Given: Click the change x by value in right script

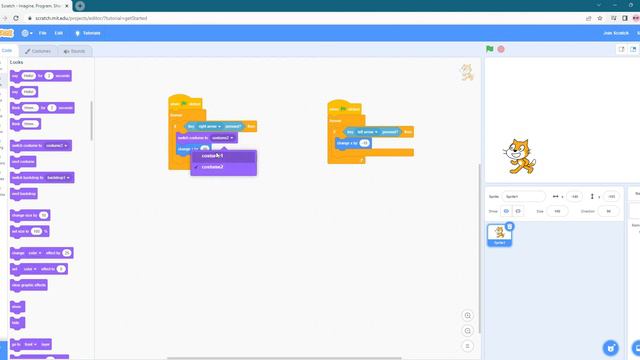Looking at the screenshot, I should click(364, 143).
